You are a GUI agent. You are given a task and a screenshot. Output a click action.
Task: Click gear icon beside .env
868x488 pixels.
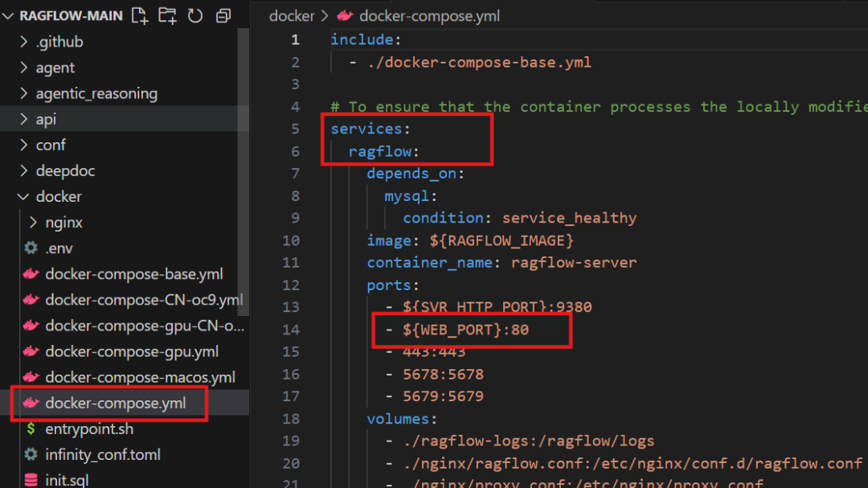[31, 248]
